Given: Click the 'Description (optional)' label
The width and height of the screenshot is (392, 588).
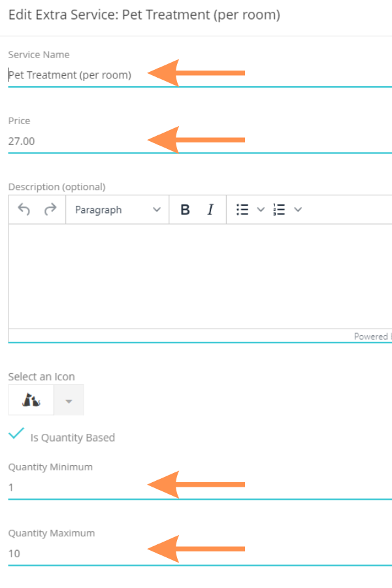Looking at the screenshot, I should (x=57, y=187).
